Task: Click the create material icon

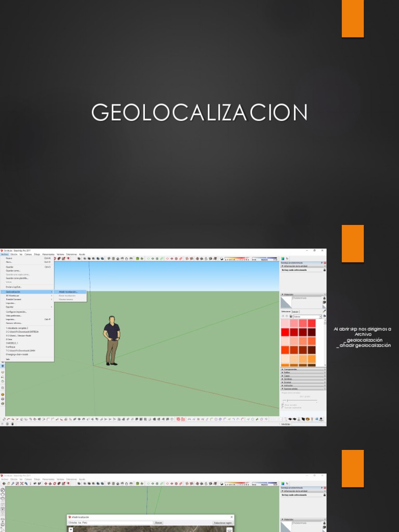Action: 324,302
